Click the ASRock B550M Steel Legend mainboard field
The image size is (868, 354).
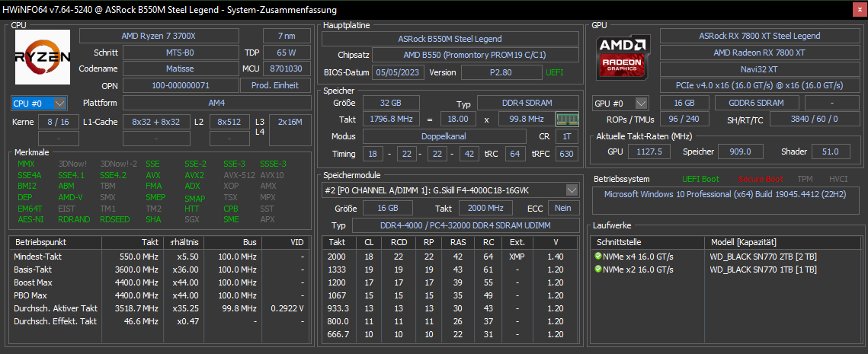pyautogui.click(x=450, y=38)
